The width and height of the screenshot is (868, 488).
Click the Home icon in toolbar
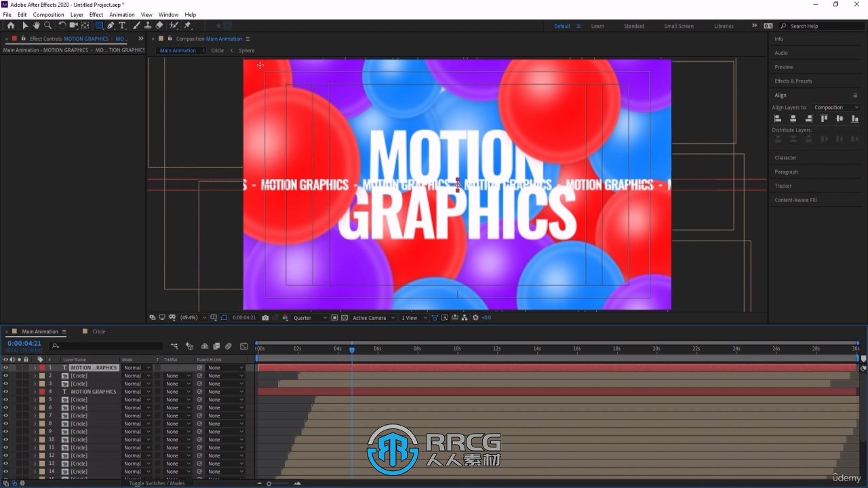(x=10, y=26)
